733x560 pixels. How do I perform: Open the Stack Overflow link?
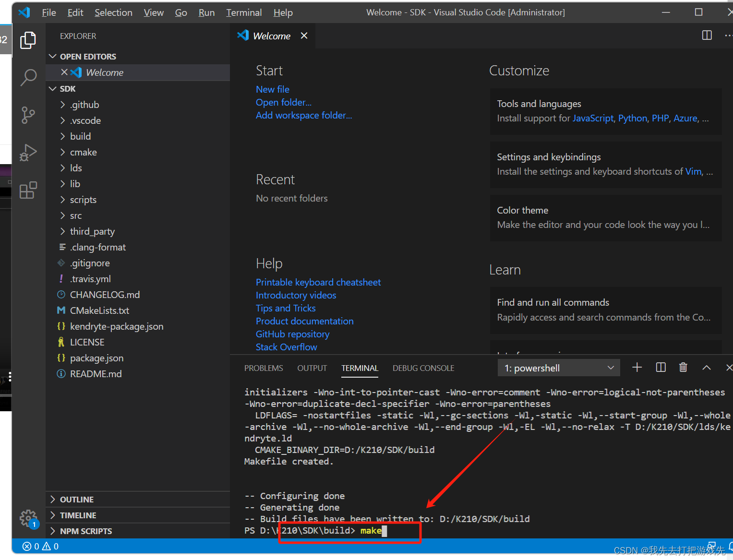(x=287, y=347)
